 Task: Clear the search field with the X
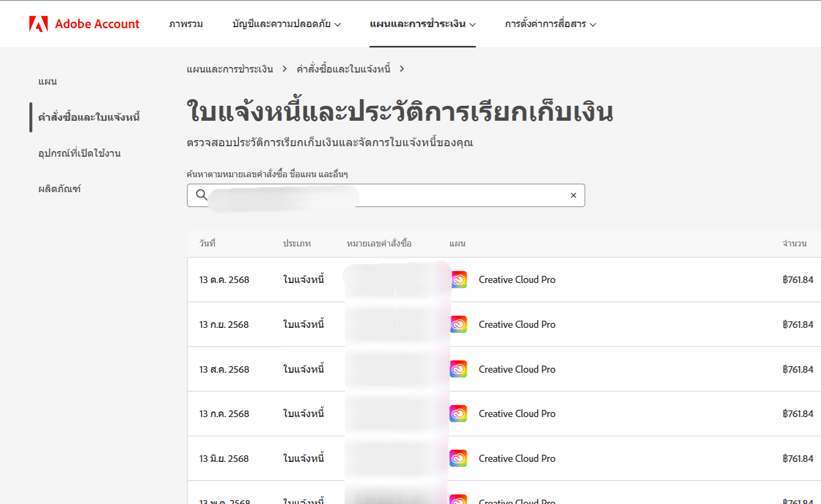573,196
